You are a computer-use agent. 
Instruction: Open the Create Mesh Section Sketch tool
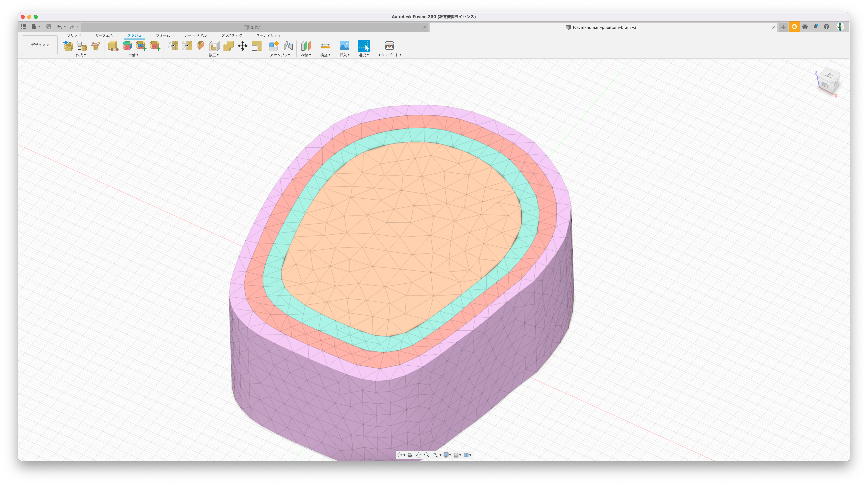pos(96,46)
